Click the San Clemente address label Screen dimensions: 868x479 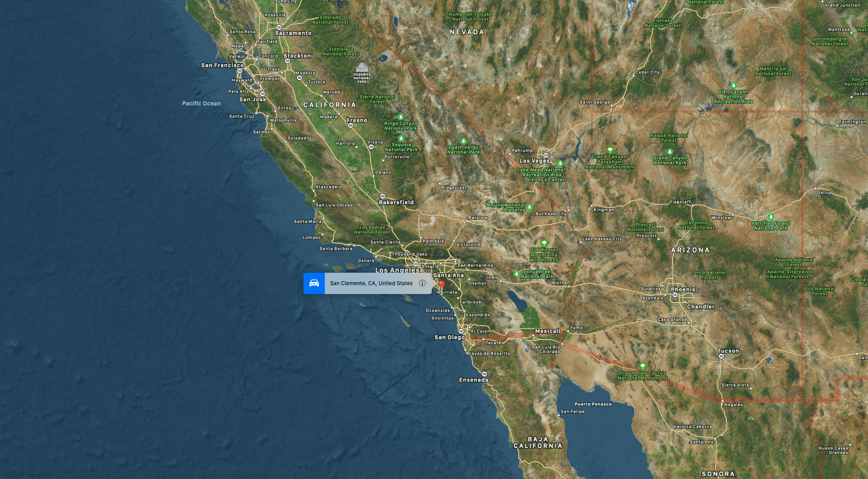tap(371, 283)
